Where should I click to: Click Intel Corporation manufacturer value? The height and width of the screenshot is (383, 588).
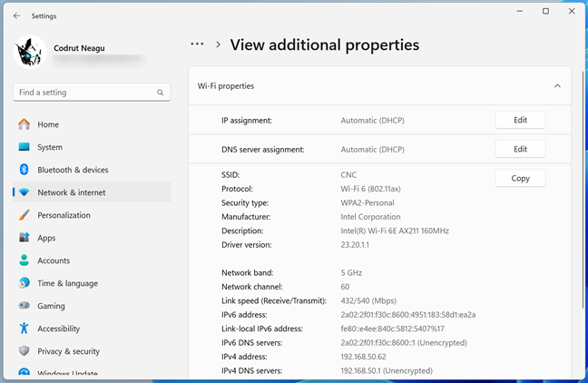pos(370,217)
